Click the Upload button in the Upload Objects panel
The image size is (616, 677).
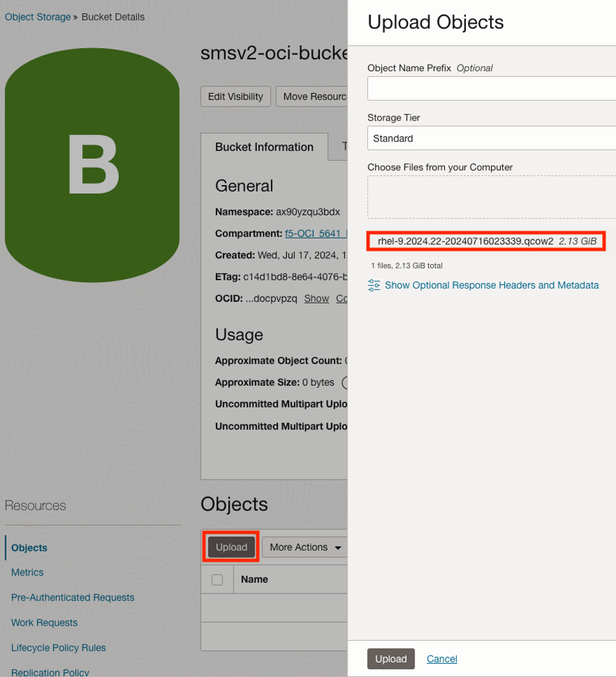[391, 659]
